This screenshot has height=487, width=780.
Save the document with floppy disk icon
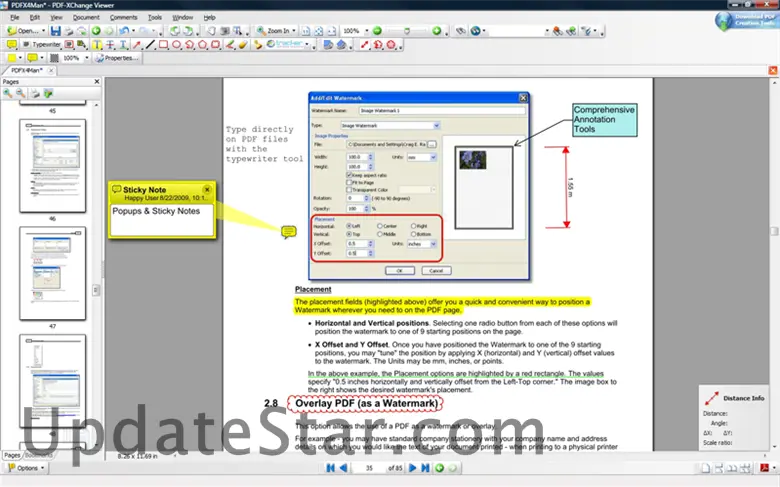(56, 31)
